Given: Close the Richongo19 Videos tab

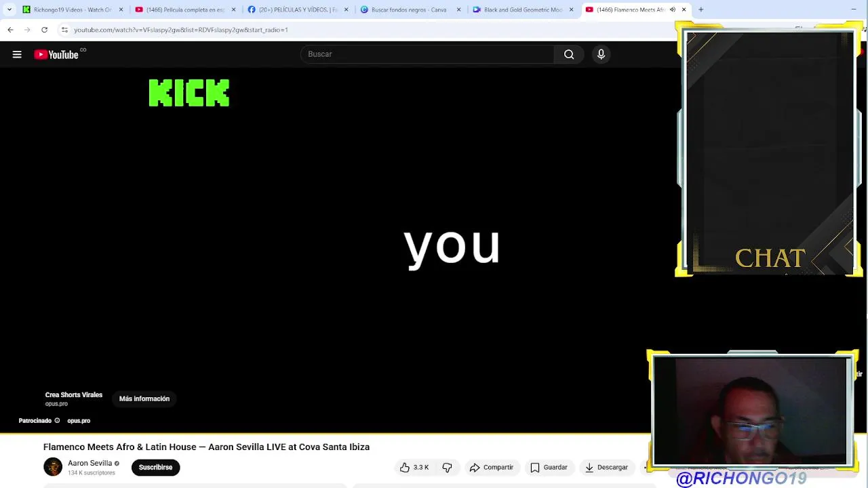Looking at the screenshot, I should click(121, 9).
